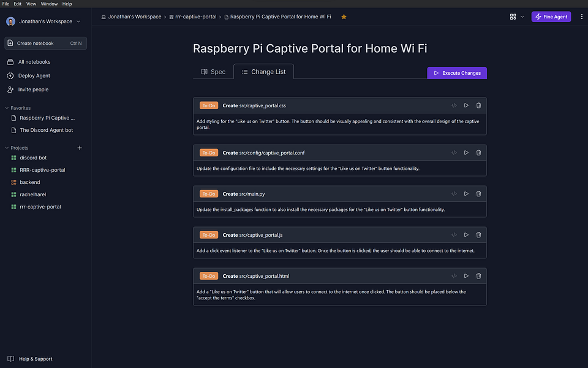Open the chevron dropdown beside the grid icon

click(x=522, y=17)
